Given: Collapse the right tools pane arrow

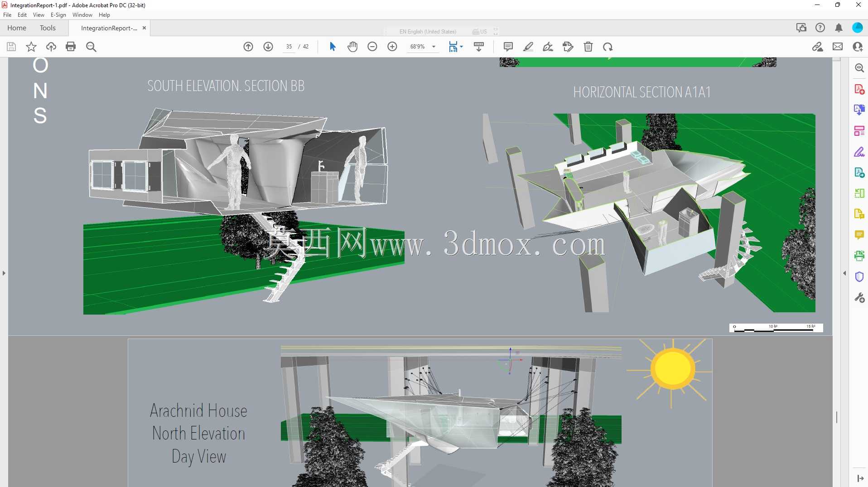Looking at the screenshot, I should 844,273.
